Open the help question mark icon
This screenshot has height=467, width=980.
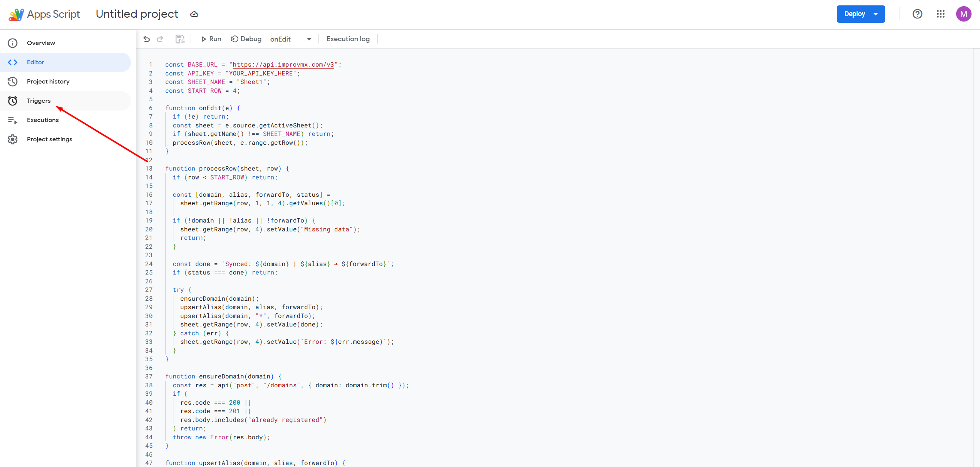pos(917,14)
